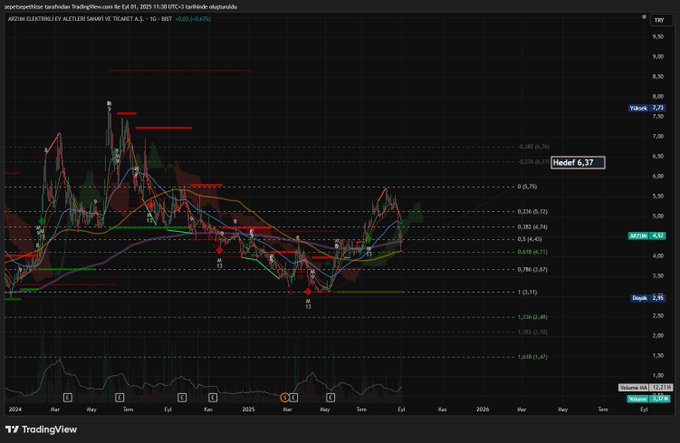
Task: Click the 6,00 price axis label
Action: (658, 176)
